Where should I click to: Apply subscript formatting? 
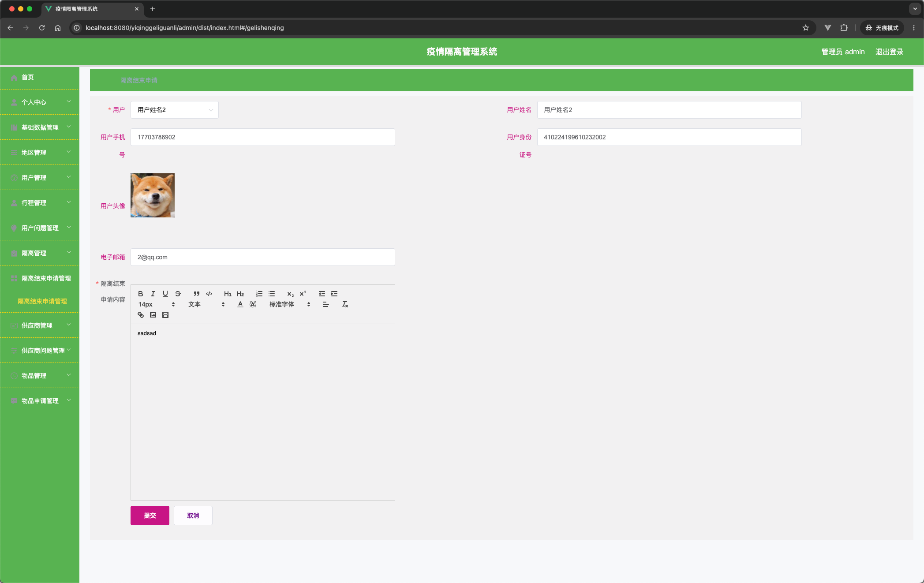[x=290, y=294]
